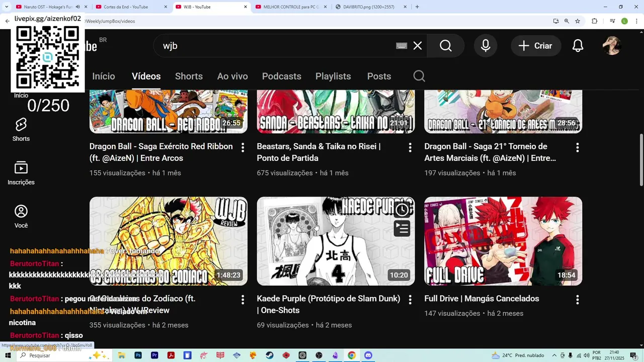Open Discord from the taskbar
The height and width of the screenshot is (362, 644).
click(368, 355)
